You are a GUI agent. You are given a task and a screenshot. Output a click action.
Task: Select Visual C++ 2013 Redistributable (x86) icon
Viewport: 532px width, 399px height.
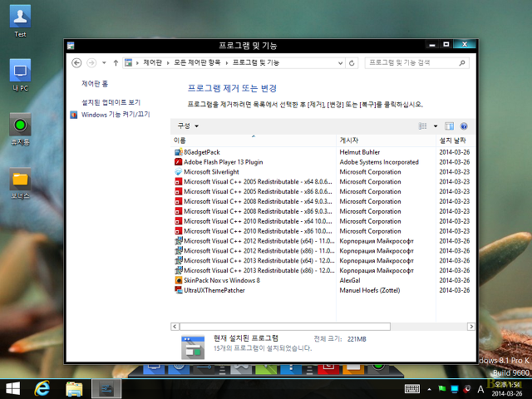(179, 270)
